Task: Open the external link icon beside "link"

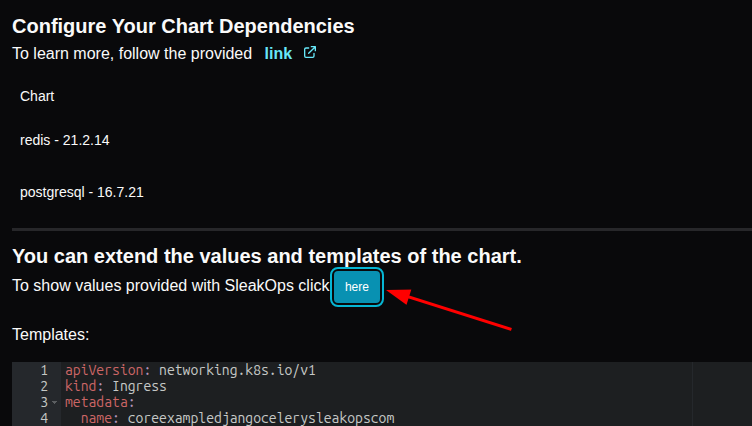Action: point(310,52)
